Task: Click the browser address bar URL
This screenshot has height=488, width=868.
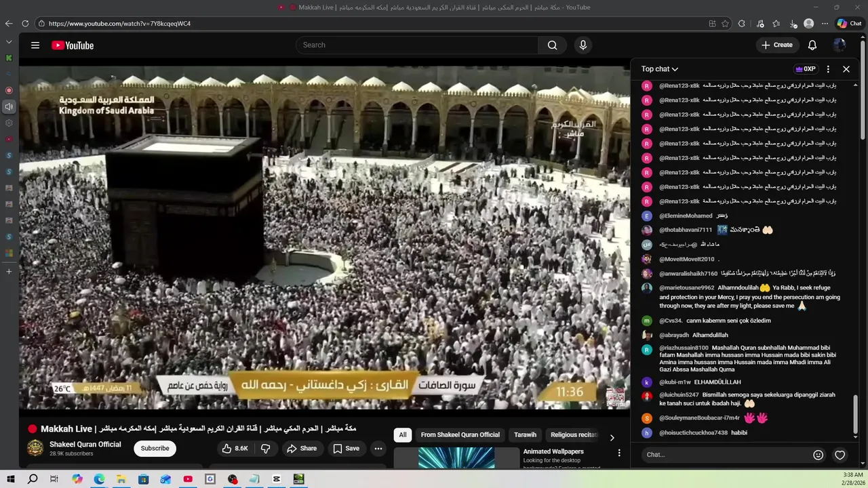Action: pyautogui.click(x=119, y=24)
